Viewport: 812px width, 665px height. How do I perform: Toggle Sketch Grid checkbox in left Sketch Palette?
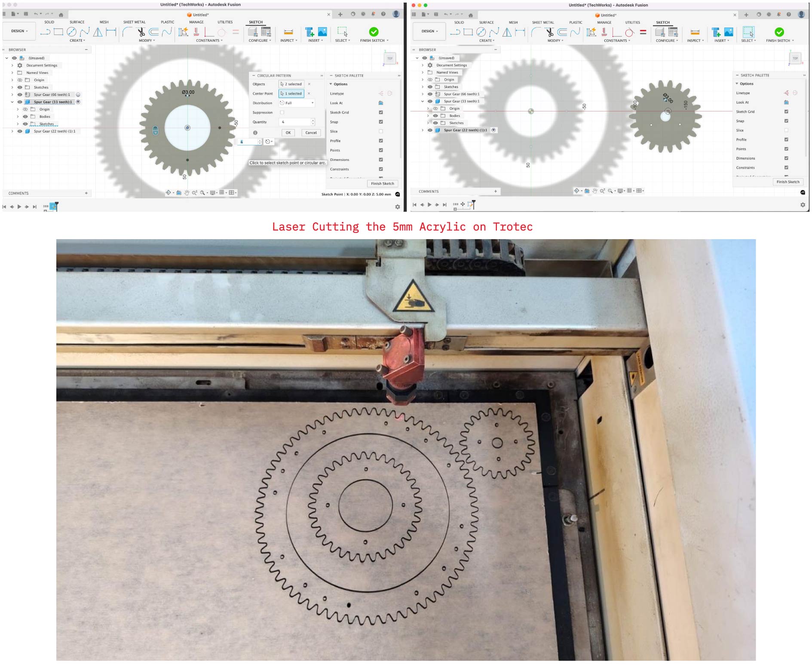(x=381, y=113)
